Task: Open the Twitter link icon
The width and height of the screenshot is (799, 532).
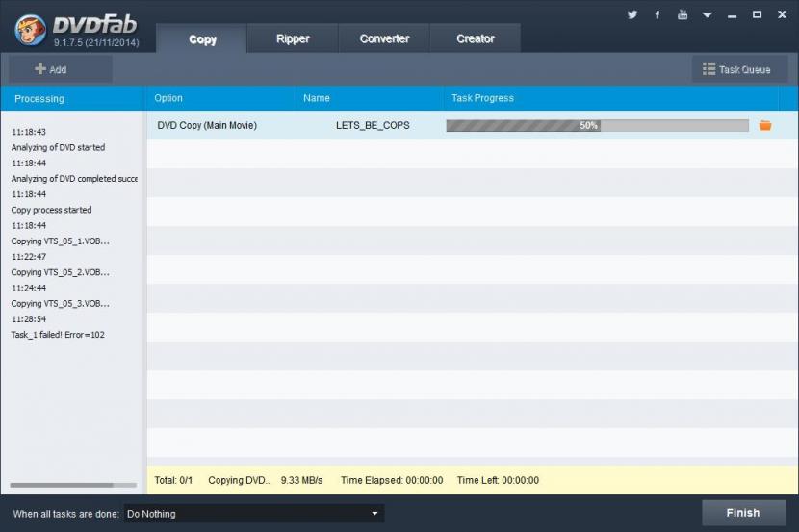Action: [632, 14]
